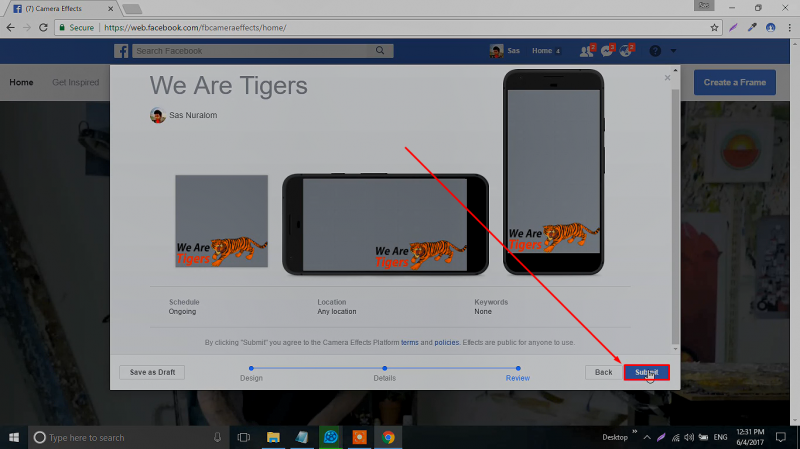Viewport: 800px width, 449px height.
Task: Click the eyedropper extension icon
Action: pyautogui.click(x=752, y=28)
